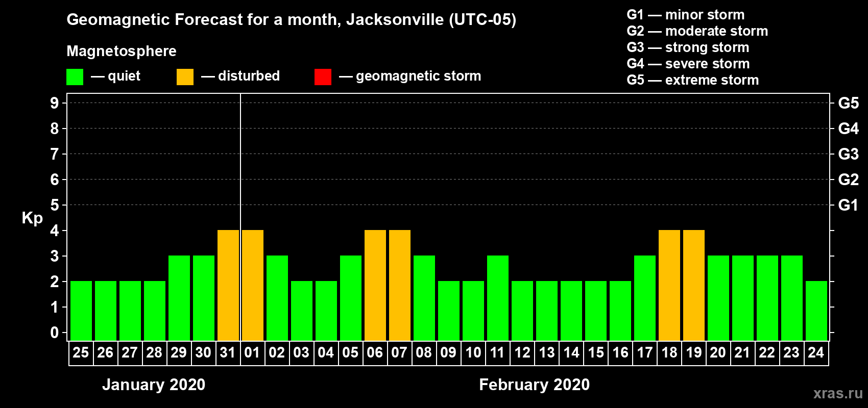The width and height of the screenshot is (868, 408).
Task: Click the Kp value 0 on left axis
Action: [x=55, y=333]
